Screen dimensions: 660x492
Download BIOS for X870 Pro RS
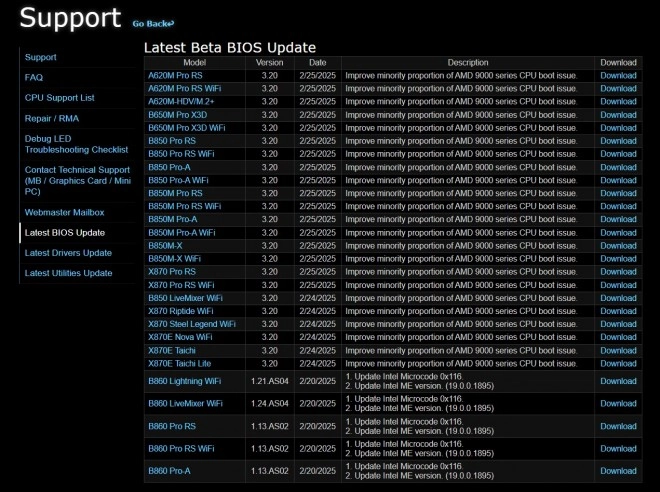(x=618, y=272)
